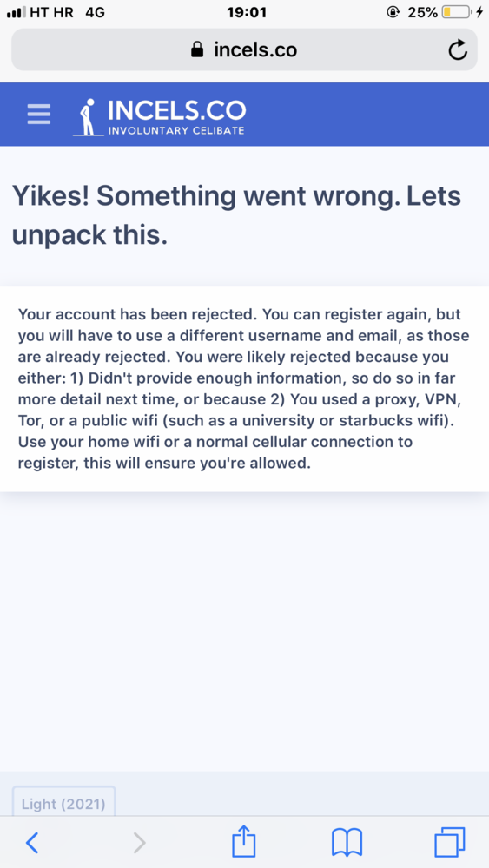Open the Light (2021) style chooser
This screenshot has height=868, width=489.
pos(63,801)
